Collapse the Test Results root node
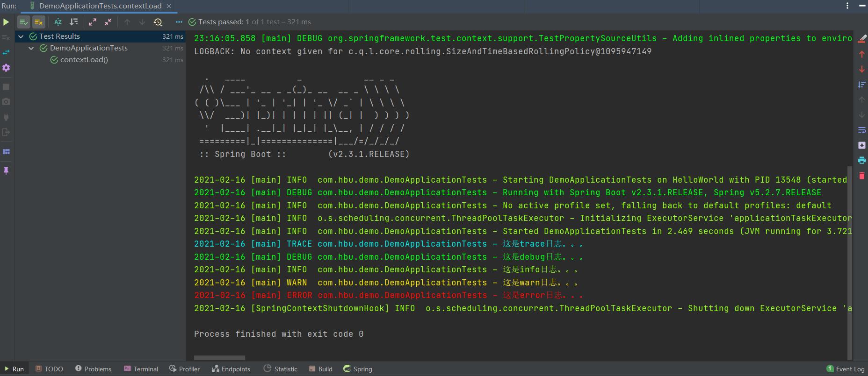The width and height of the screenshot is (868, 376). pos(21,36)
